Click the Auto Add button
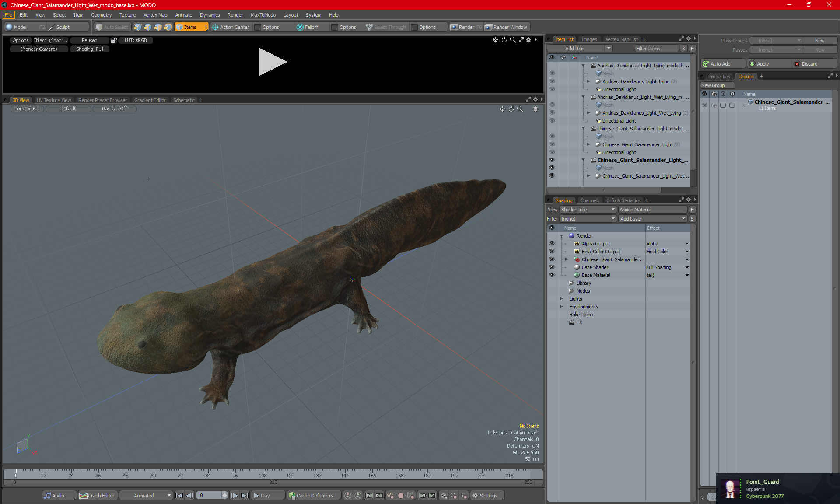The height and width of the screenshot is (504, 840). click(x=722, y=64)
